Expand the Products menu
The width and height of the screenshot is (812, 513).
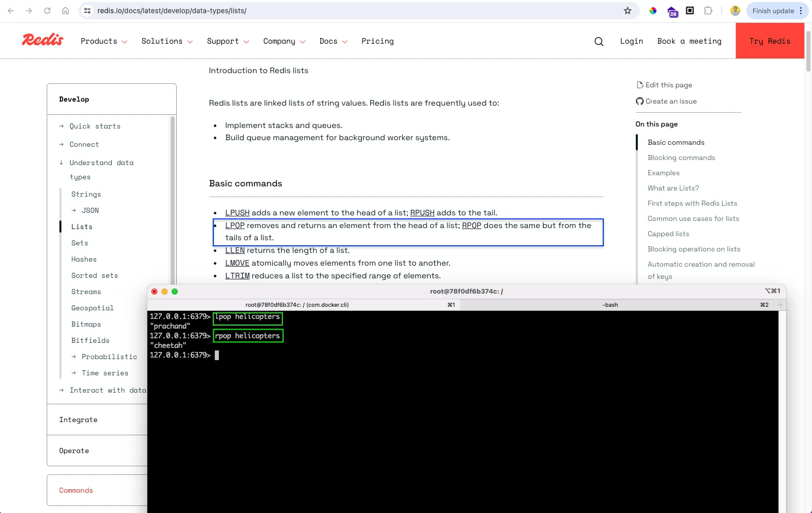pos(104,41)
